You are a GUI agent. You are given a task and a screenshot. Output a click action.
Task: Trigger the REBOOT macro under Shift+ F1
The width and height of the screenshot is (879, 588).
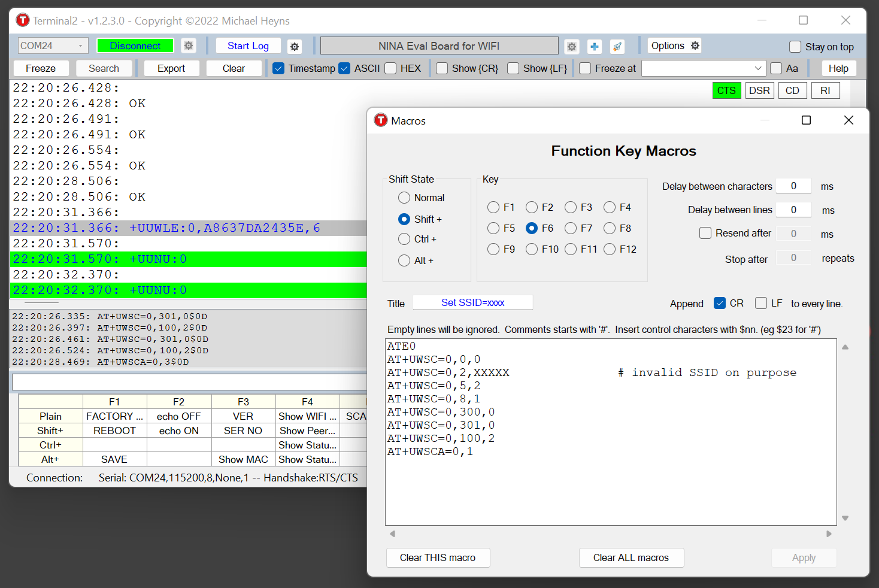(x=114, y=431)
